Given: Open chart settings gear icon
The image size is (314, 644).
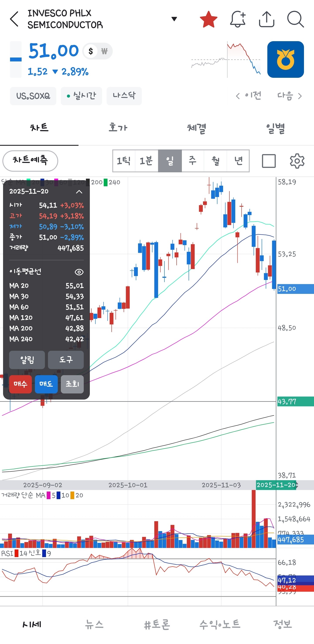Looking at the screenshot, I should (297, 161).
